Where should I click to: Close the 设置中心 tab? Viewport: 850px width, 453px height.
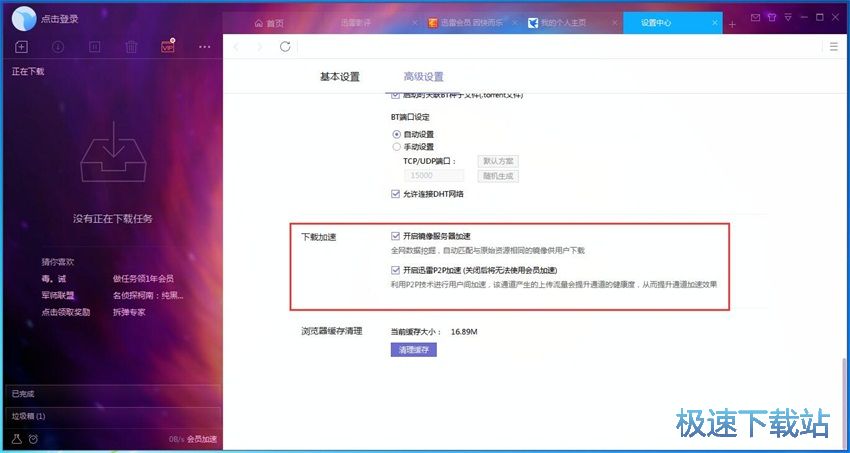tap(716, 23)
